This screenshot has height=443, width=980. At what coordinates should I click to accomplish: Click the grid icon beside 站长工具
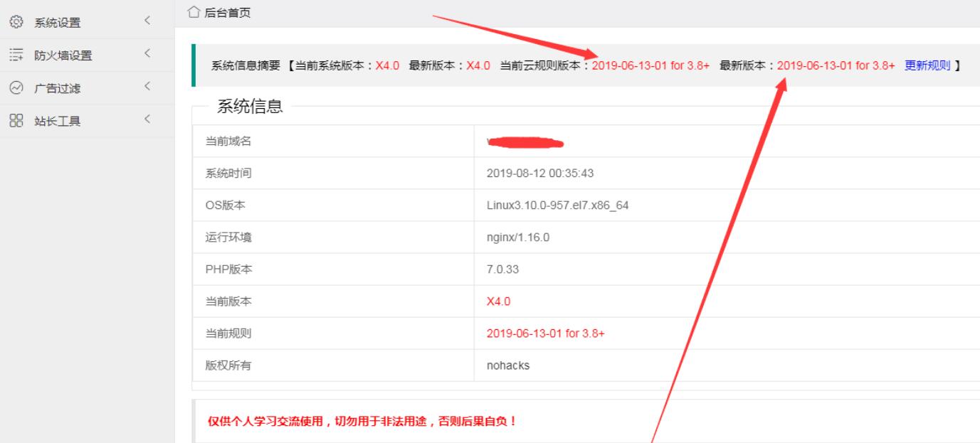click(17, 121)
